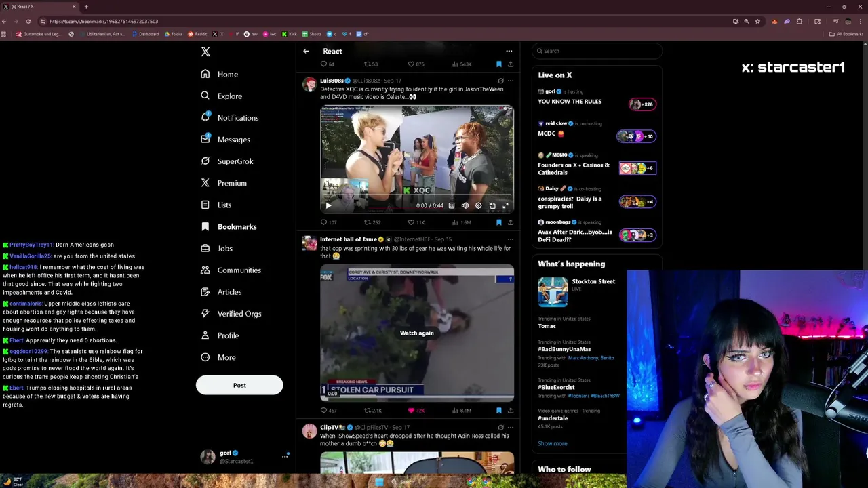Screen dimensions: 868x488
Task: View analytics of Luis808s post 1.6M
Action: tap(460, 222)
